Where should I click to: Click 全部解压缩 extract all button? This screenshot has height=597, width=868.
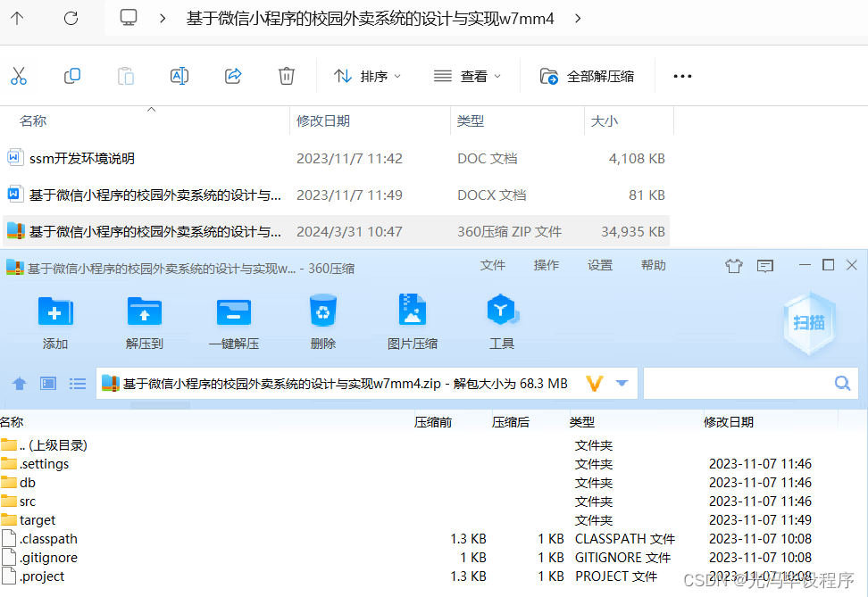587,77
